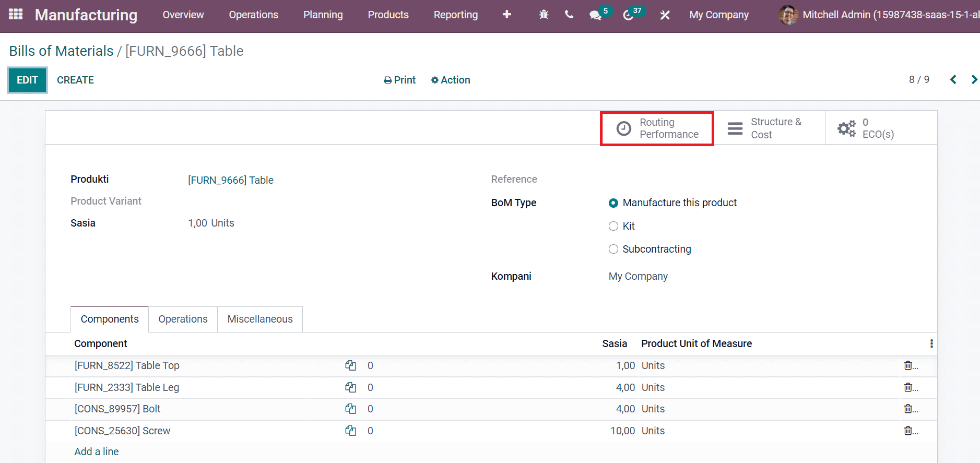Screen dimensions: 980x463
Task: Click the wrench tools icon in navbar
Action: [x=665, y=15]
